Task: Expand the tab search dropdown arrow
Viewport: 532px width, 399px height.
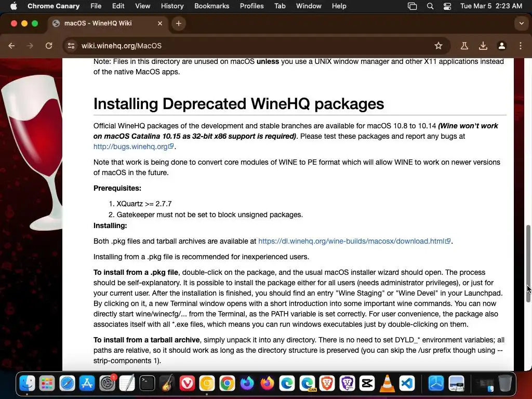Action: 521,23
